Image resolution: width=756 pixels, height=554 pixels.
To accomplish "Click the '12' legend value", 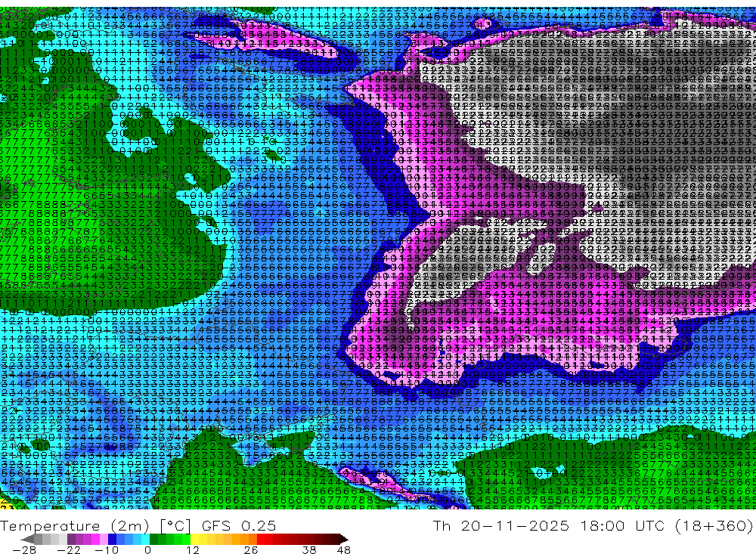I will click(x=192, y=549).
